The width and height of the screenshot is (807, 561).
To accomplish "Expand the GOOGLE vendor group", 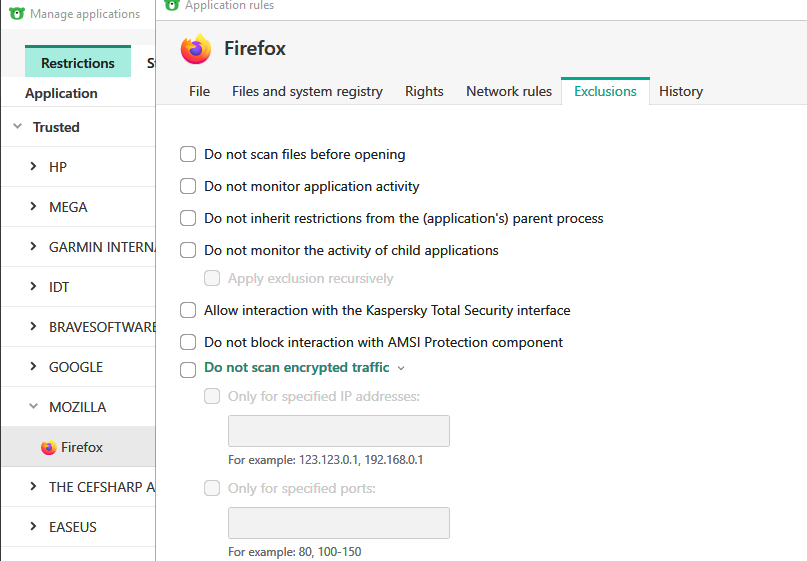I will tap(33, 367).
